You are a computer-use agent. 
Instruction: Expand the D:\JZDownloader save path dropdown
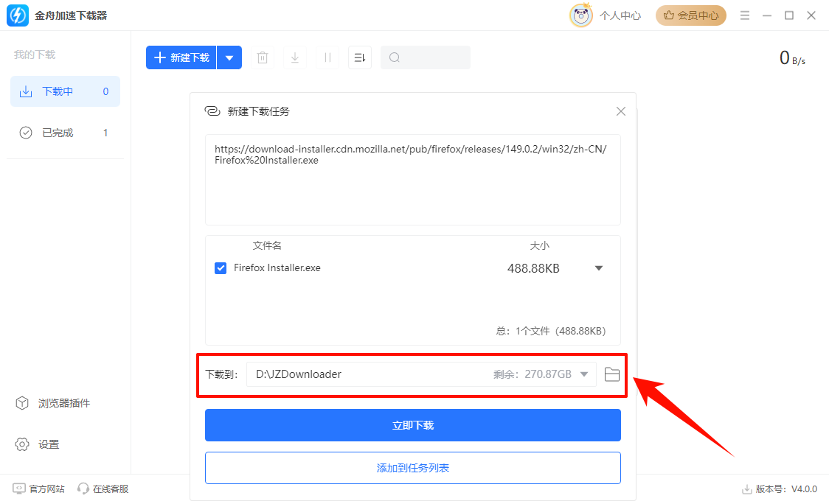pos(585,374)
